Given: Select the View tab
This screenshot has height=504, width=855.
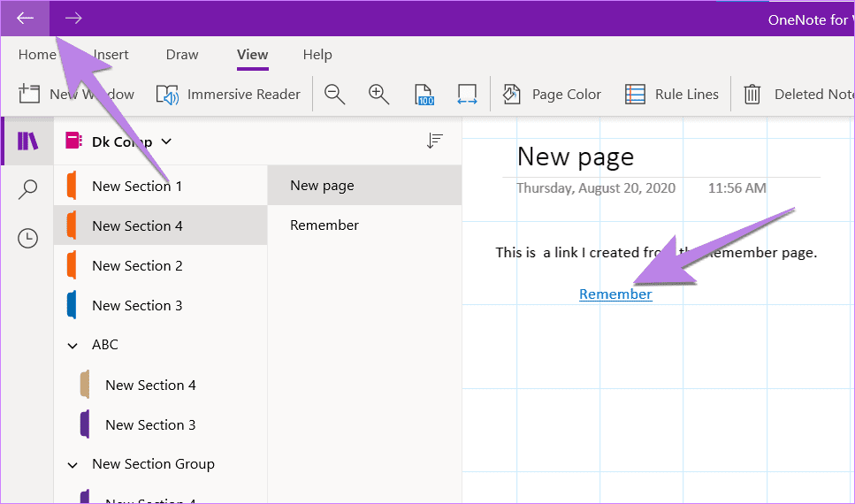Looking at the screenshot, I should pos(253,55).
